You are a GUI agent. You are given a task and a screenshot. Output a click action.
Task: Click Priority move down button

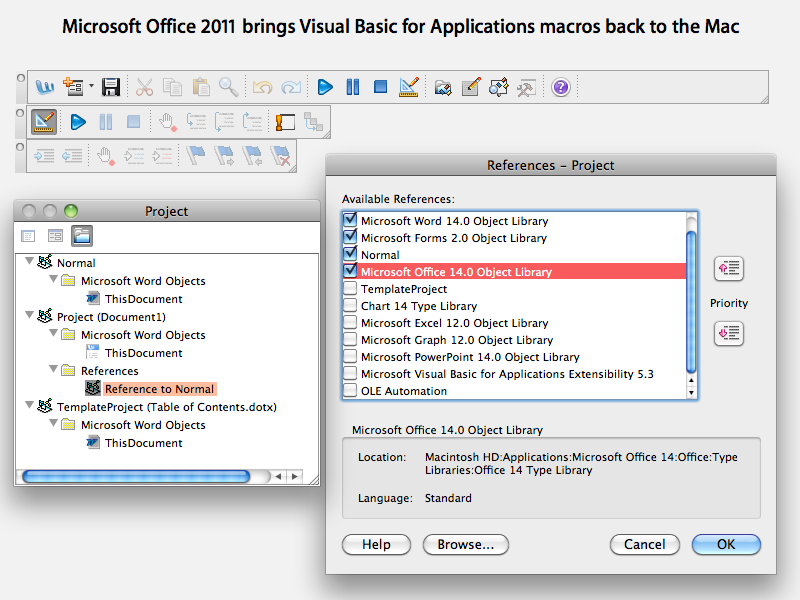(x=729, y=334)
